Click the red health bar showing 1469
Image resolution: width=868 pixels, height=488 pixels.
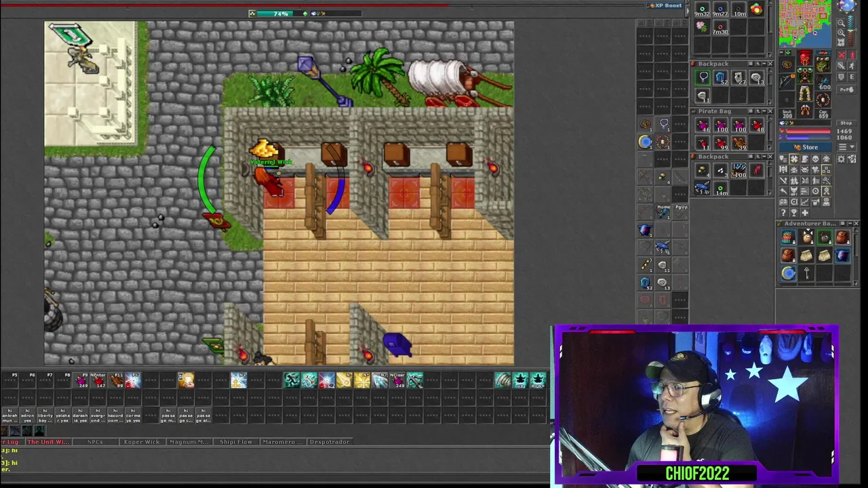808,131
